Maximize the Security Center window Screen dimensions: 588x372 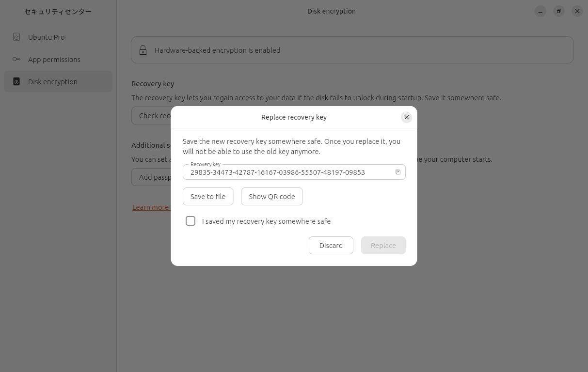point(558,11)
